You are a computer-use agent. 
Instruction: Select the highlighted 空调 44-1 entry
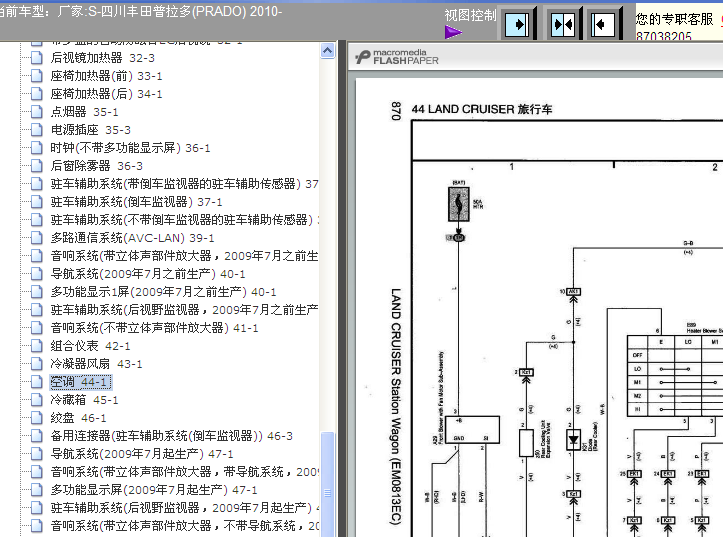click(x=80, y=382)
